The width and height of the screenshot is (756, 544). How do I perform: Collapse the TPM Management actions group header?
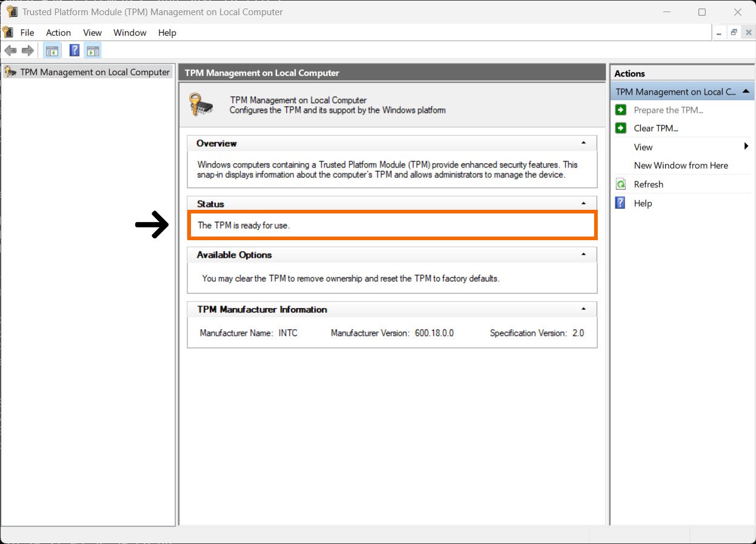click(746, 92)
